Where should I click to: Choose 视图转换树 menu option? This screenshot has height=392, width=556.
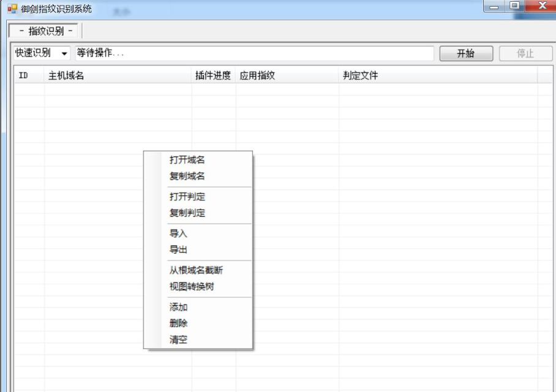pyautogui.click(x=192, y=287)
